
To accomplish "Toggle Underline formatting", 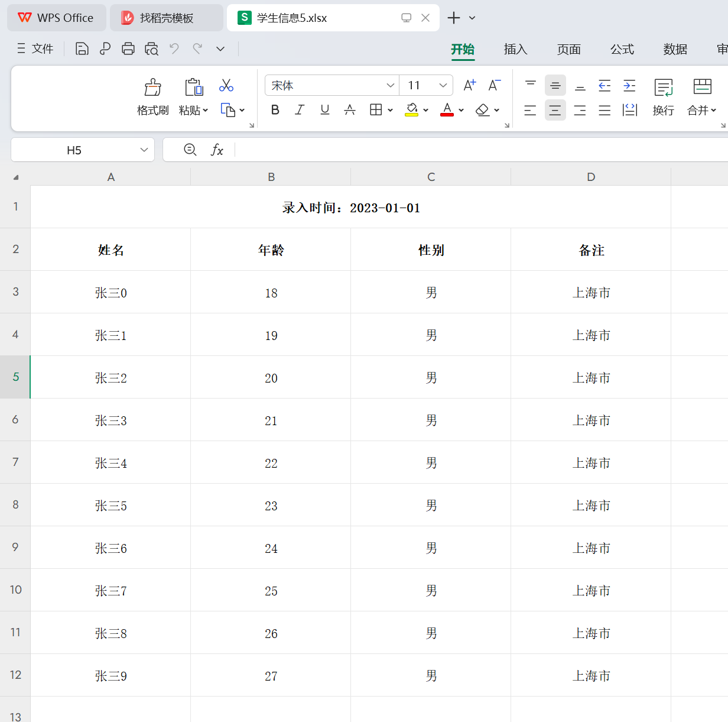I will click(324, 110).
